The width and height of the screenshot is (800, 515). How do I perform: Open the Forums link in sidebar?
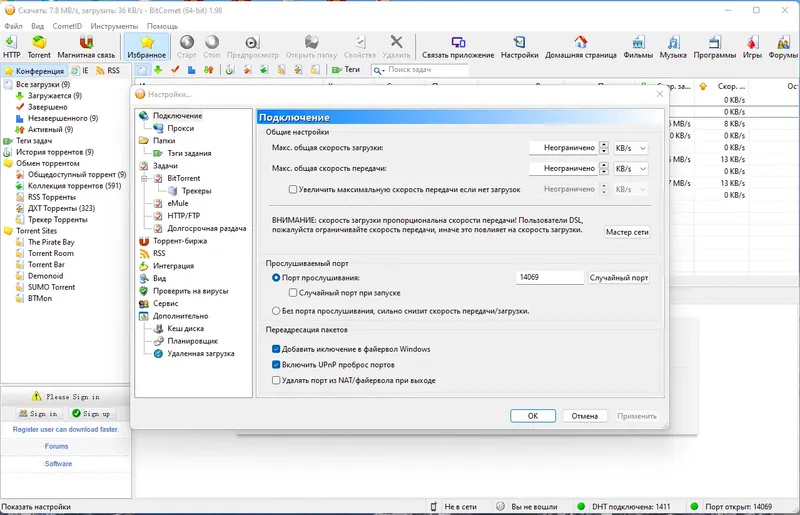pos(56,446)
